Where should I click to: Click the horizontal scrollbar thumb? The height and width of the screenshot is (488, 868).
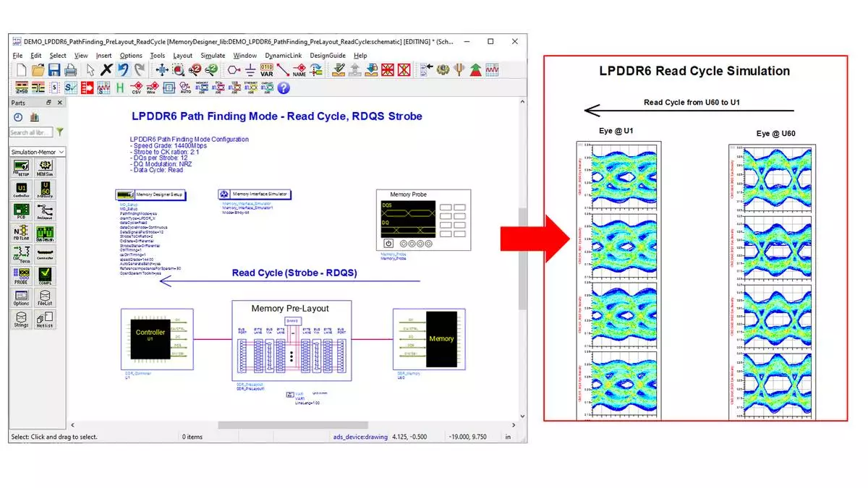(x=292, y=425)
